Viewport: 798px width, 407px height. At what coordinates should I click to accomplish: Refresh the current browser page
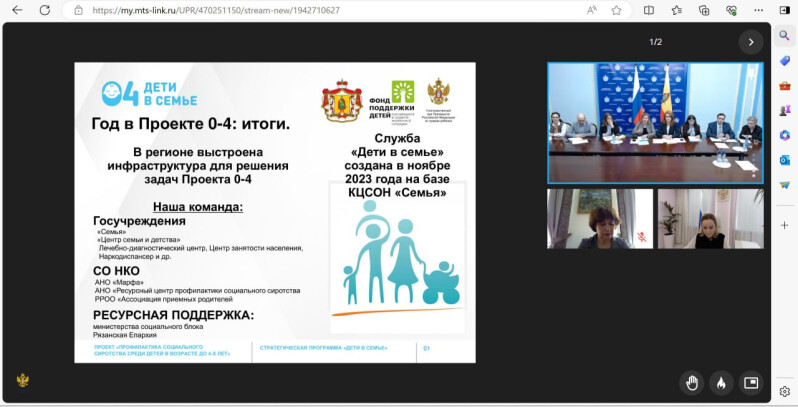point(45,11)
